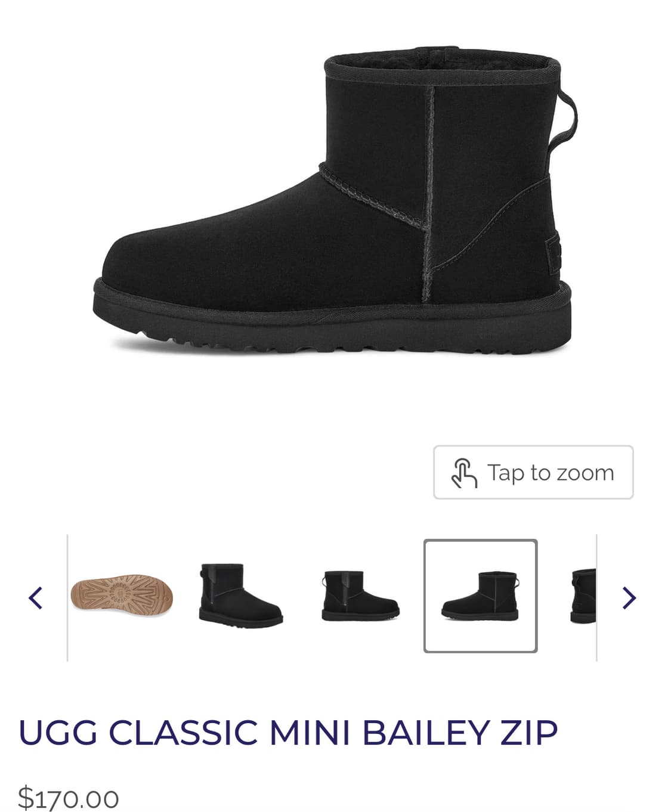Select the highlighted left-facing boot thumbnail
Screen dimensions: 671x812
click(480, 596)
